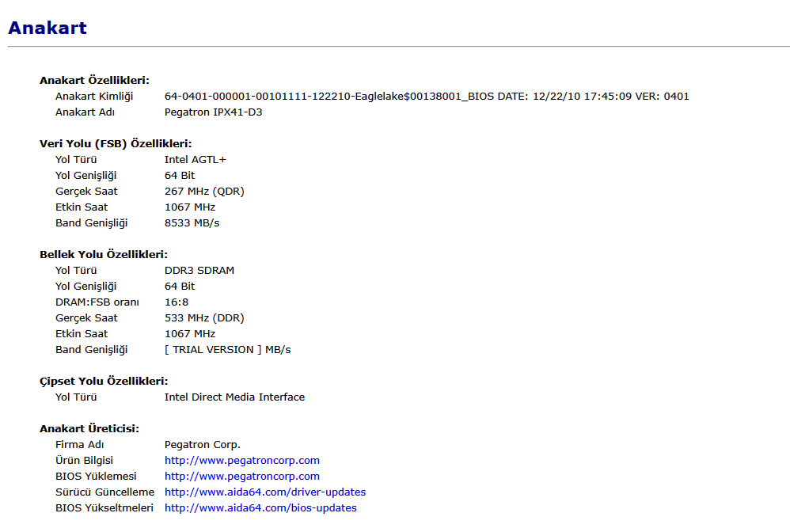Click the 533 MHz (DDR) value
The height and width of the screenshot is (532, 790).
click(204, 318)
